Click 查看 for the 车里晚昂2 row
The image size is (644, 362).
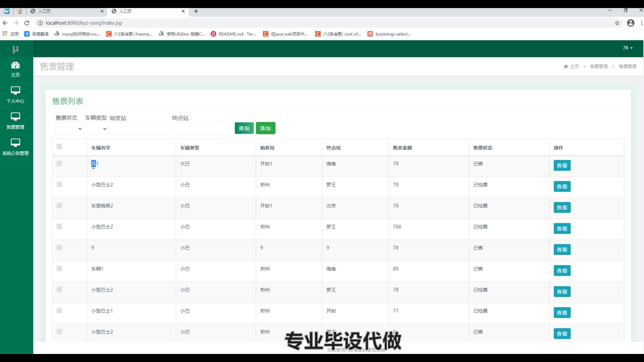click(562, 207)
